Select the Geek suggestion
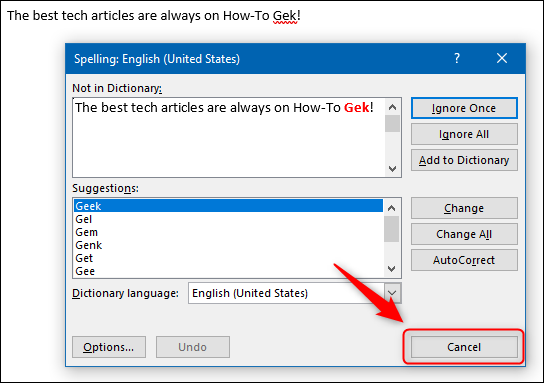544x383 pixels. [x=228, y=206]
